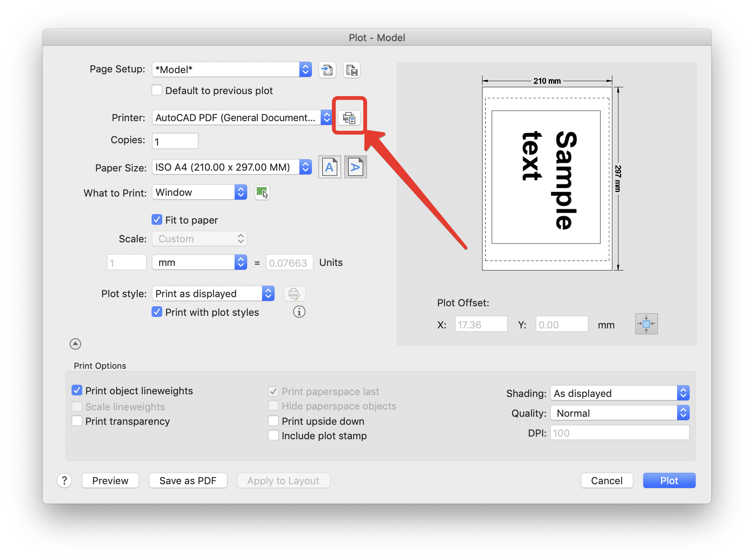Viewport: 754px width, 560px height.
Task: Open printer configuration properties
Action: pos(350,118)
